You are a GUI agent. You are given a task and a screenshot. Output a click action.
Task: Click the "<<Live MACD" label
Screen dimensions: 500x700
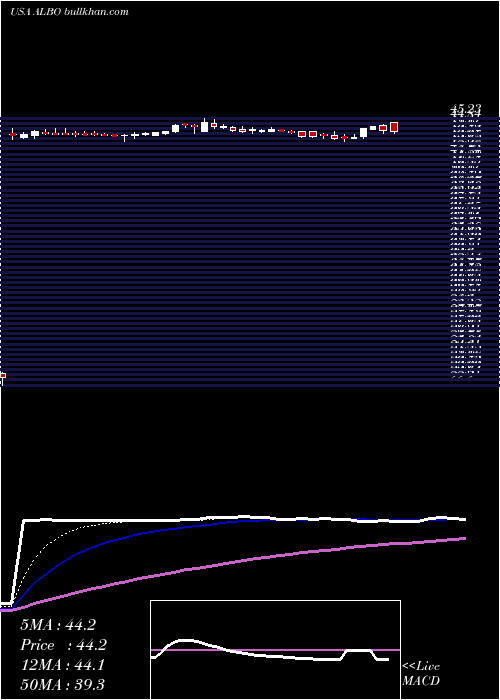coord(421,674)
